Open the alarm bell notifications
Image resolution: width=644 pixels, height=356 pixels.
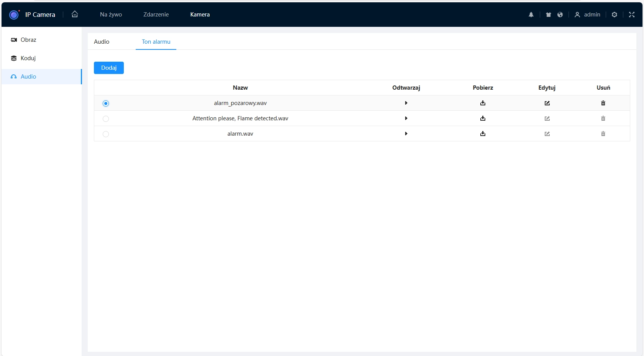click(531, 15)
